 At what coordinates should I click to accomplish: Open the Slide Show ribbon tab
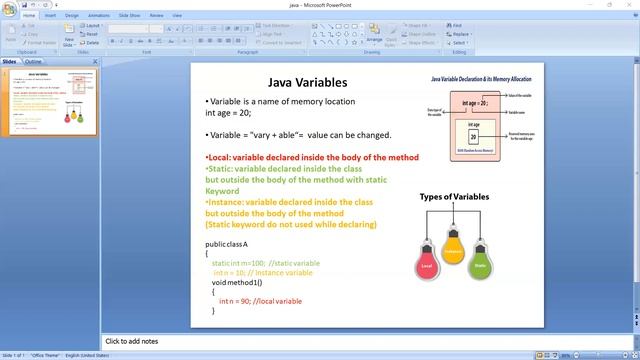pos(129,16)
